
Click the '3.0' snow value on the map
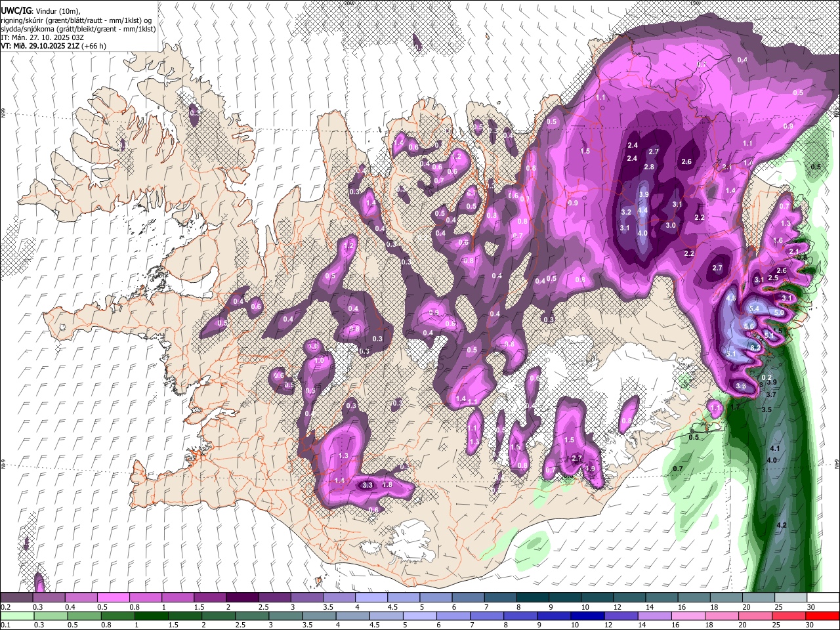[x=671, y=226]
